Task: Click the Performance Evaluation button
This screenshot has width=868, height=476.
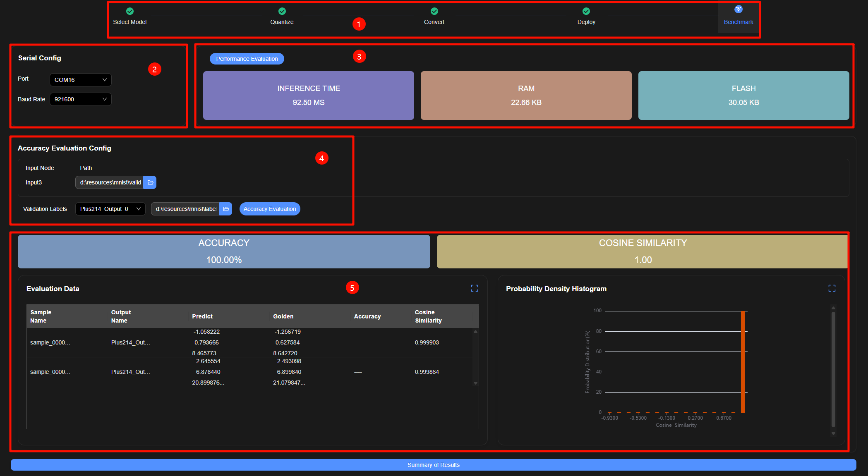Action: click(x=247, y=59)
